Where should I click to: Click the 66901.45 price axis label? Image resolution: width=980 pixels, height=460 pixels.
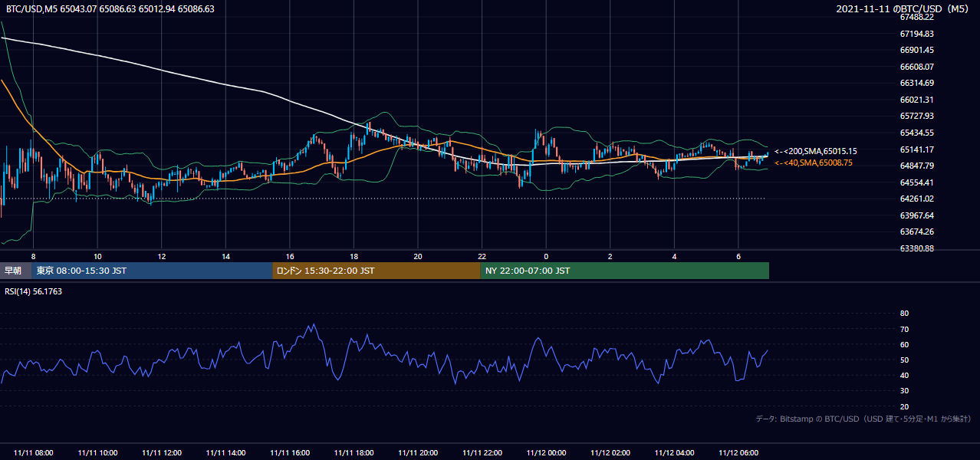click(x=916, y=50)
